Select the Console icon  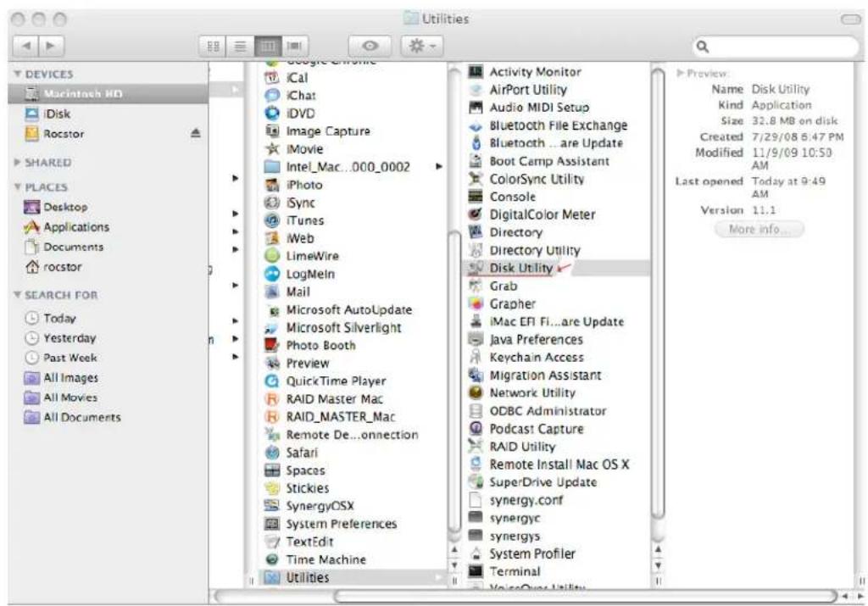(x=476, y=197)
